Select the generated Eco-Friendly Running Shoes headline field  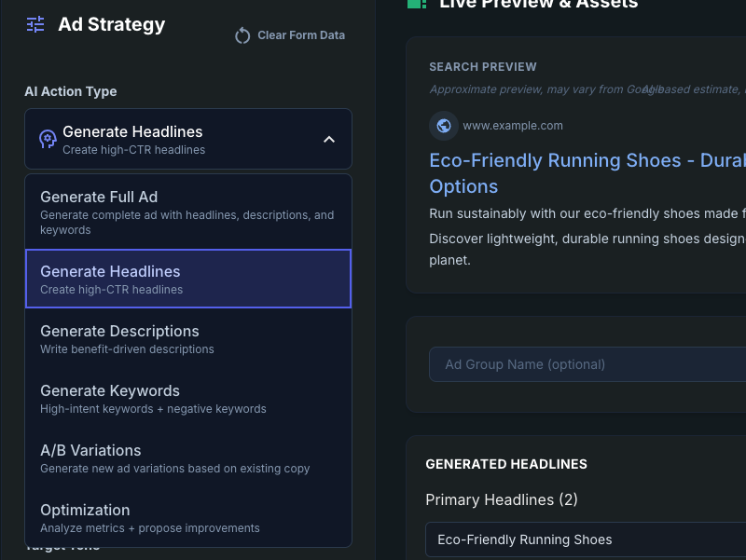pos(587,540)
